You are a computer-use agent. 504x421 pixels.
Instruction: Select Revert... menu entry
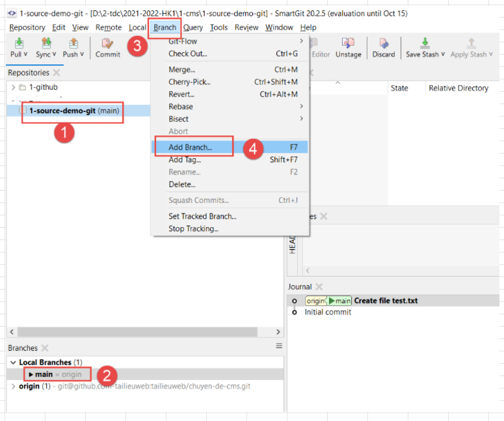(x=230, y=94)
